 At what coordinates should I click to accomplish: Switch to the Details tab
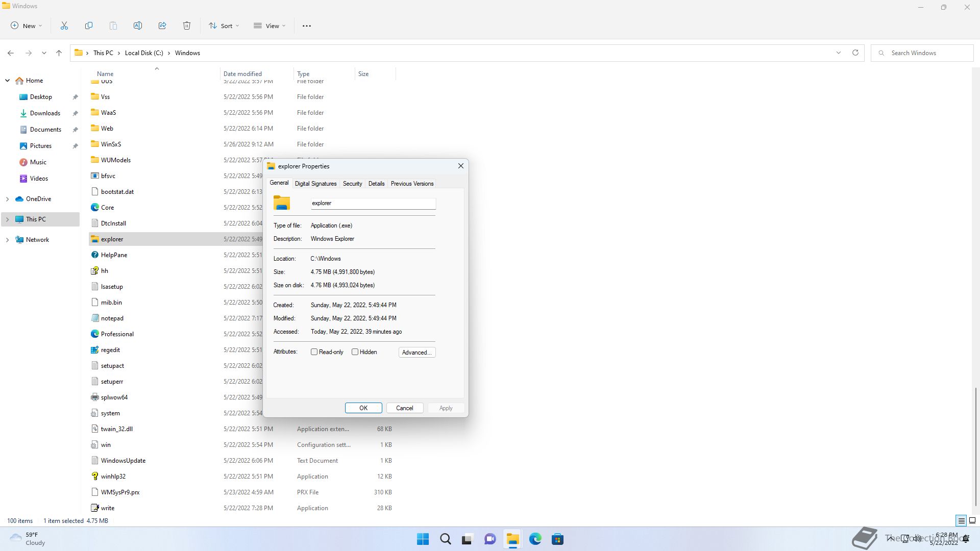[x=376, y=184]
